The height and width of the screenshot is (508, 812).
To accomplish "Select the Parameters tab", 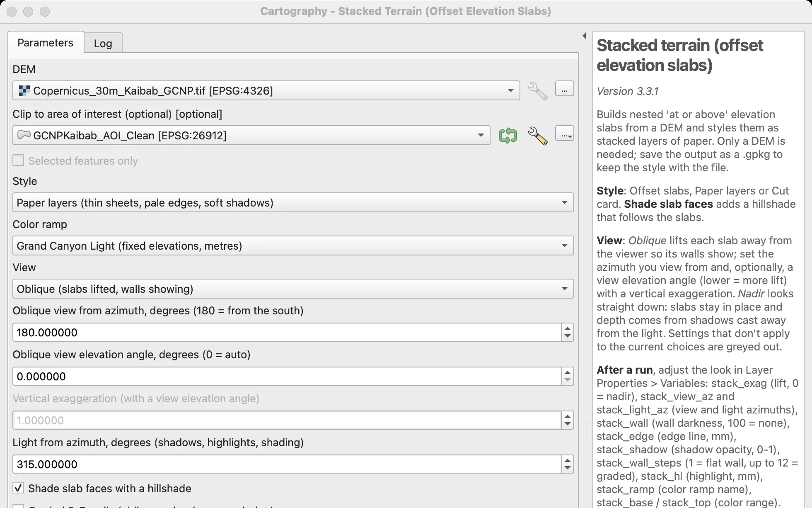I will [46, 42].
